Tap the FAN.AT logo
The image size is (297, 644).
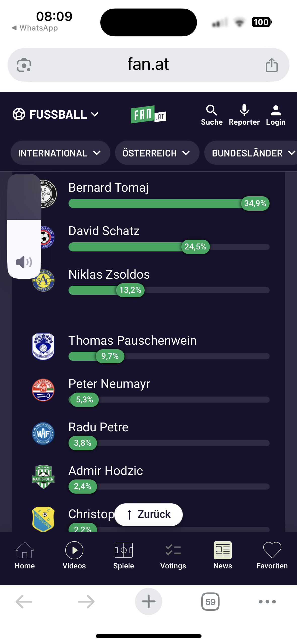point(148,114)
